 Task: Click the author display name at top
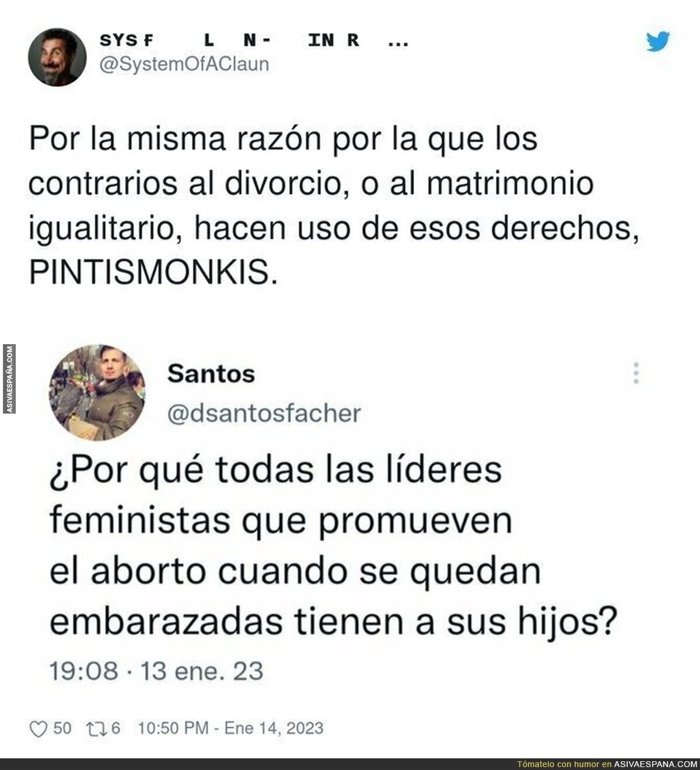(230, 42)
